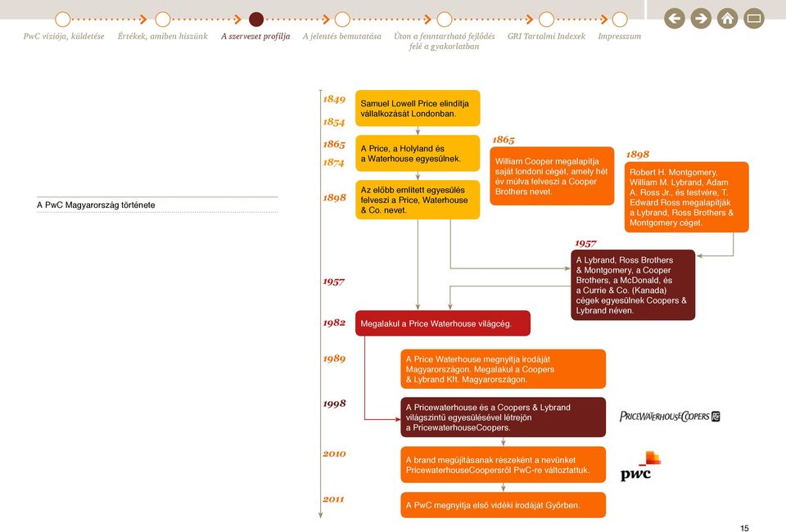Click the Samuel Lowell Price yellow box
The image size is (786, 532).
pyautogui.click(x=418, y=108)
